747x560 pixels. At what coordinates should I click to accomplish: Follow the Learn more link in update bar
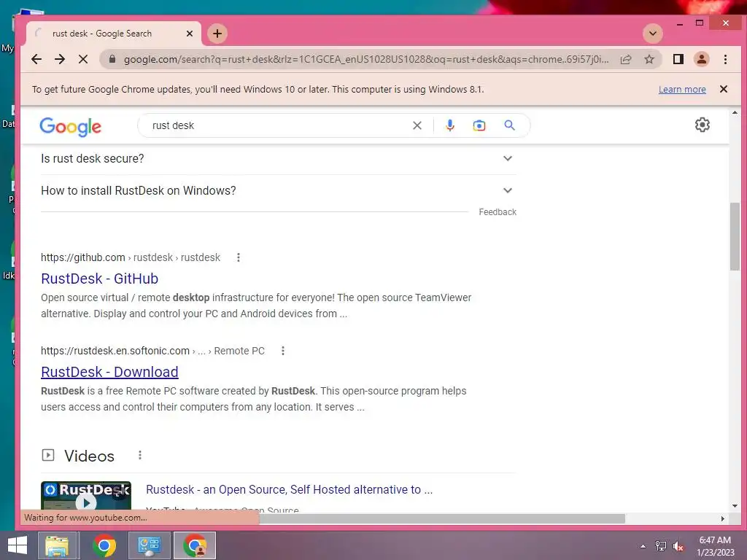point(682,90)
